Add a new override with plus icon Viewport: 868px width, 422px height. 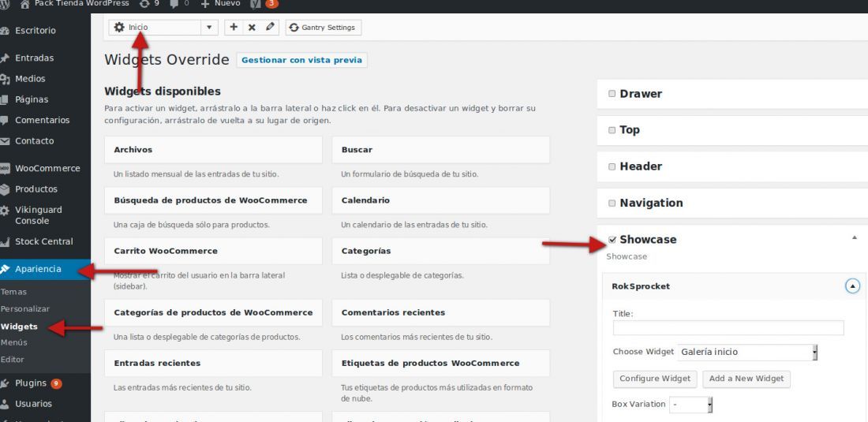(x=234, y=27)
